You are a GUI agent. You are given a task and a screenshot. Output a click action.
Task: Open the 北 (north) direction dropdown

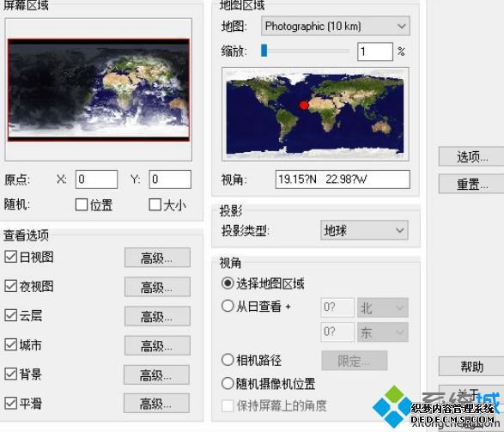click(x=383, y=307)
